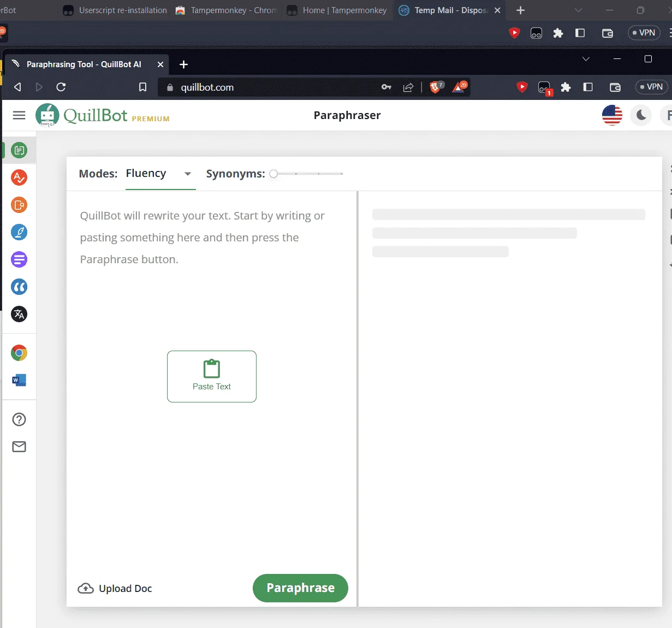The width and height of the screenshot is (672, 628).
Task: Open Help Center question mark icon
Action: 19,419
